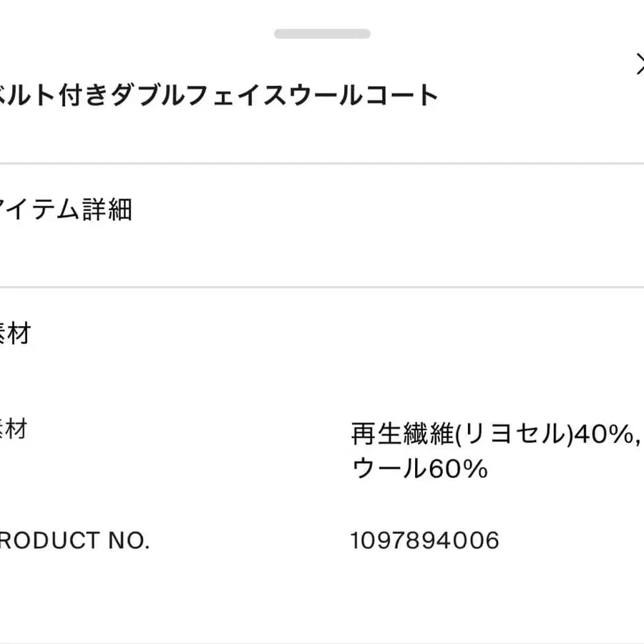Viewport: 644px width, 644px height.
Task: Close the product details sheet
Action: [639, 64]
